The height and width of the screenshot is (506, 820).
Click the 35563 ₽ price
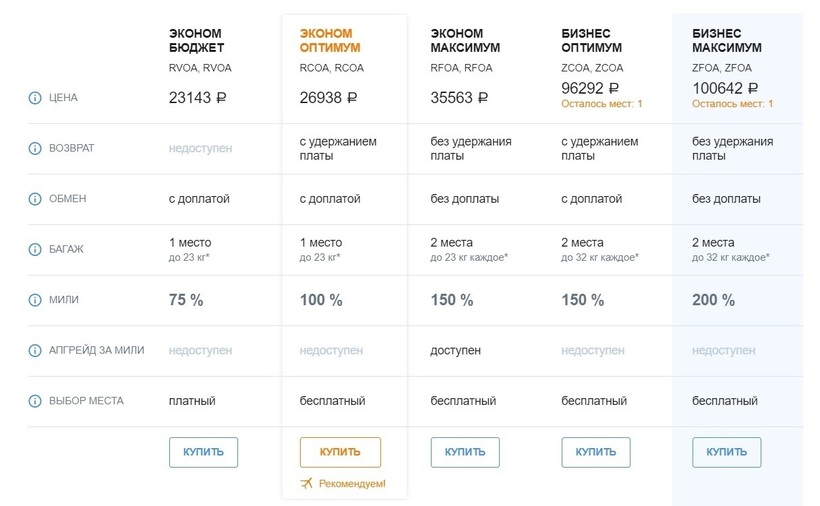coord(459,98)
